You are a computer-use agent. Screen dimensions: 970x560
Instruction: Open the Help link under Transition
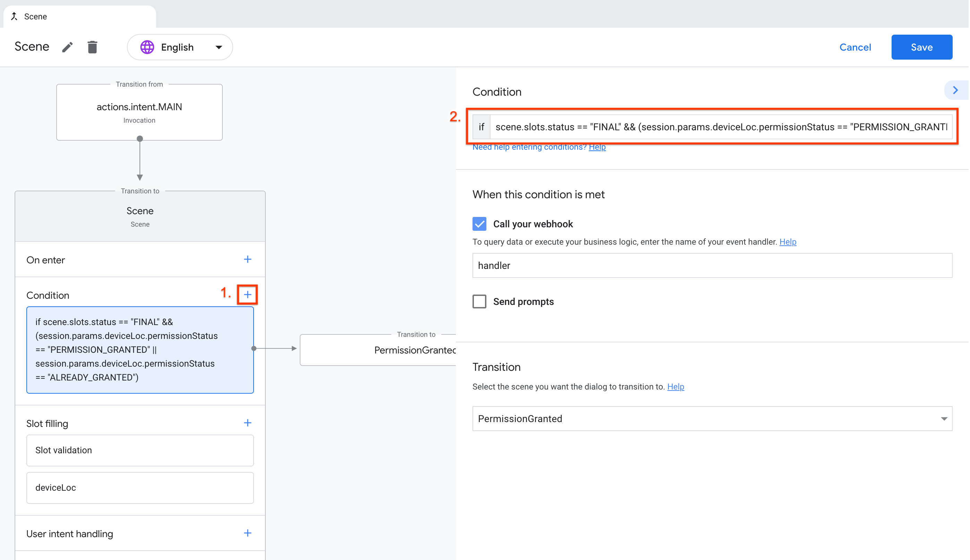(675, 386)
